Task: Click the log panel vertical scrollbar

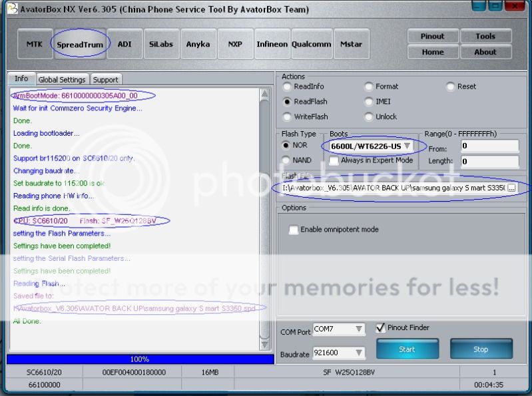Action: point(264,220)
